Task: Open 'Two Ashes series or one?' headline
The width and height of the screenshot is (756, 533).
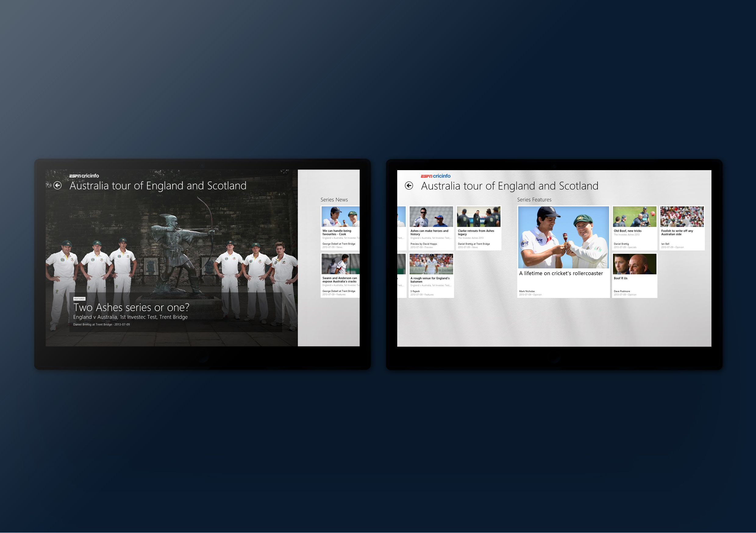Action: click(x=131, y=307)
